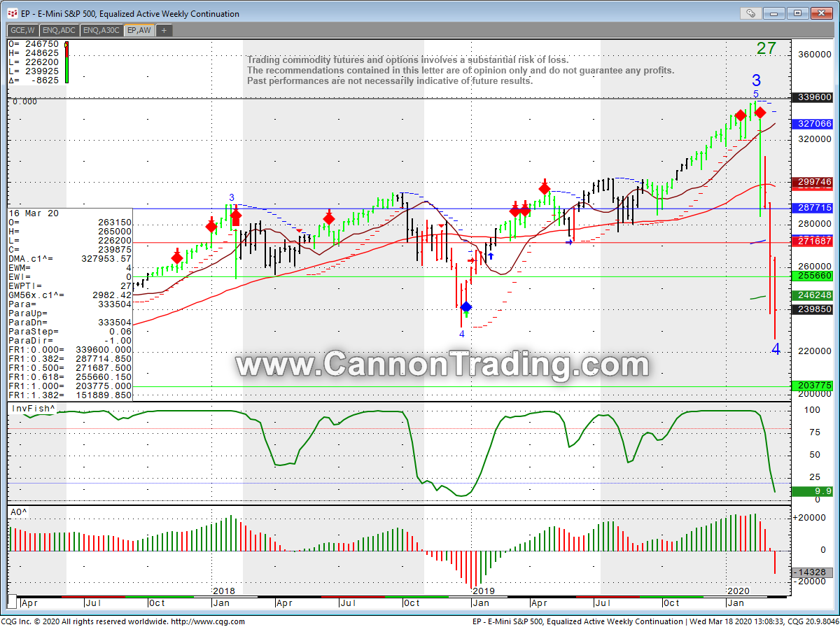Image resolution: width=840 pixels, height=627 pixels.
Task: Click the 287715 Fibonacci price tag
Action: pyautogui.click(x=811, y=208)
